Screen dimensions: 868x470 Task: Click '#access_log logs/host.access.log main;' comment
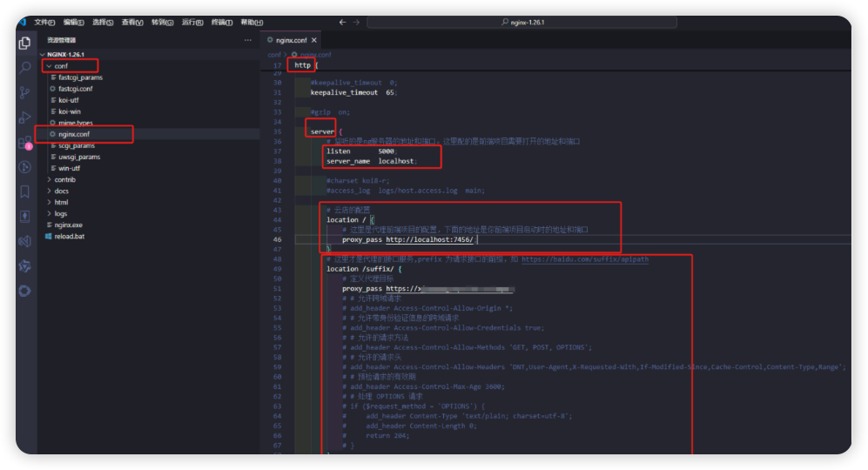click(405, 191)
